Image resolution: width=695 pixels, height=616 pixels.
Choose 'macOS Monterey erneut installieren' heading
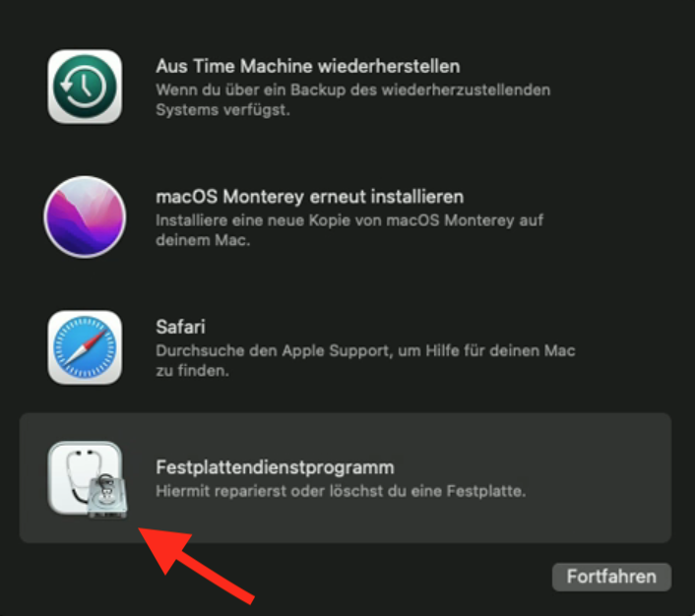click(x=309, y=197)
